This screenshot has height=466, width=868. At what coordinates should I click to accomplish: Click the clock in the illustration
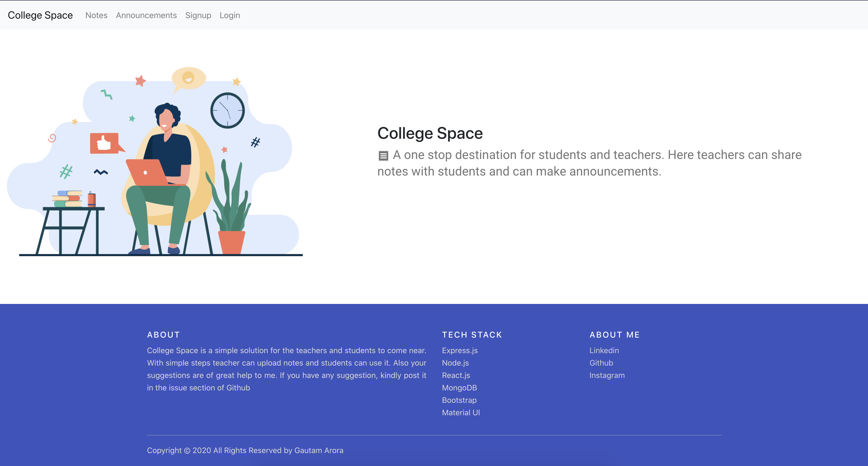[x=227, y=110]
